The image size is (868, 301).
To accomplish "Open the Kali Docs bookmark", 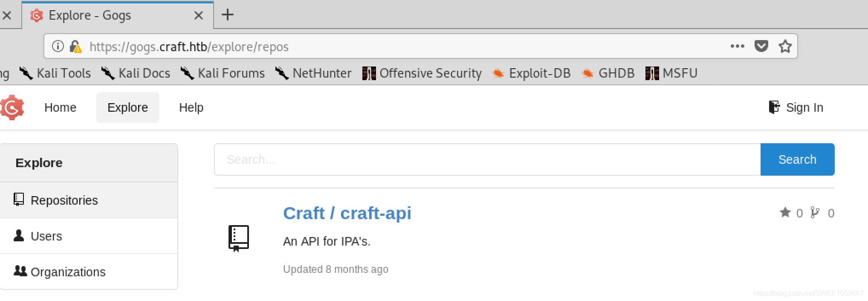I will [136, 73].
